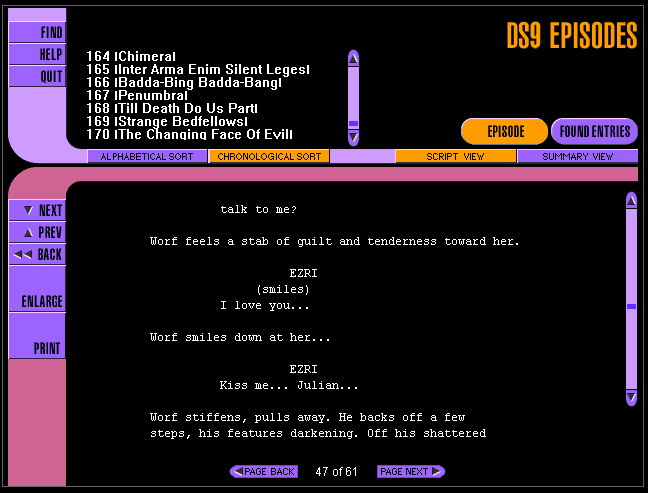Click 'Worf stiffens, pulls away' line
648x493 pixels.
[307, 417]
